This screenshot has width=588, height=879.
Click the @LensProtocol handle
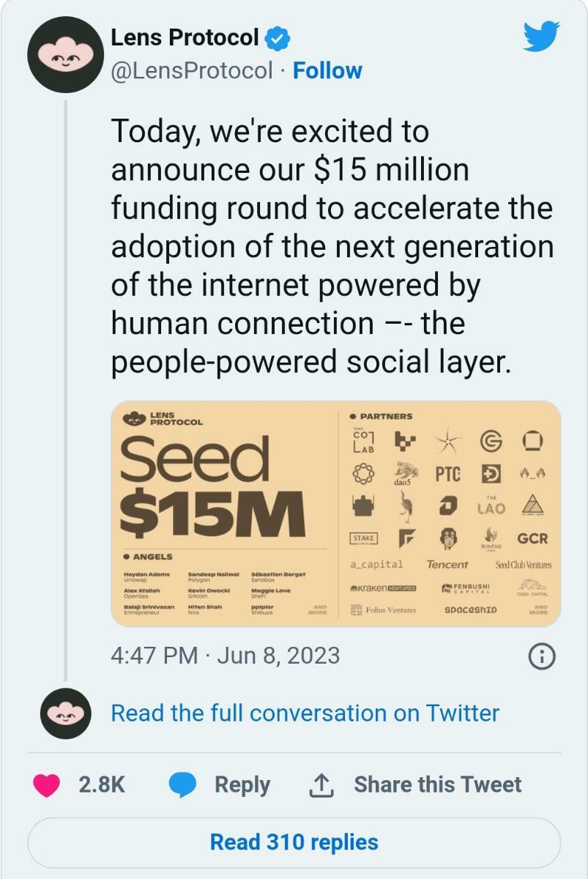[x=191, y=71]
